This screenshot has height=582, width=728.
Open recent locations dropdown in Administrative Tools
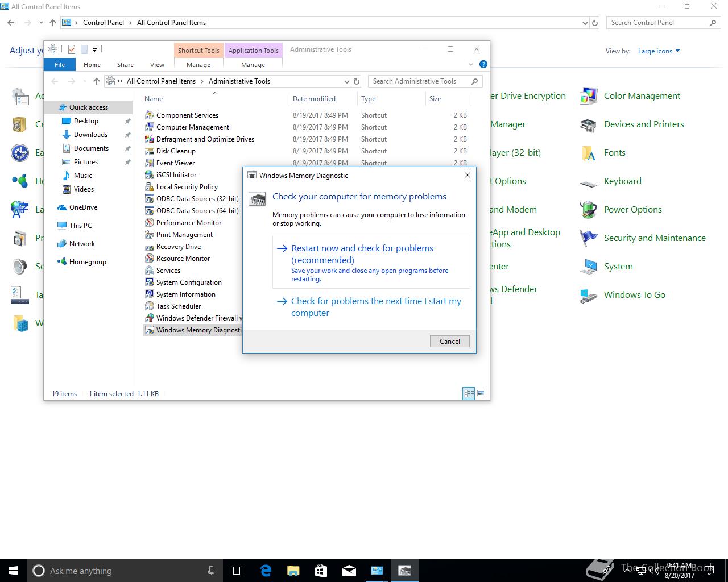point(85,81)
